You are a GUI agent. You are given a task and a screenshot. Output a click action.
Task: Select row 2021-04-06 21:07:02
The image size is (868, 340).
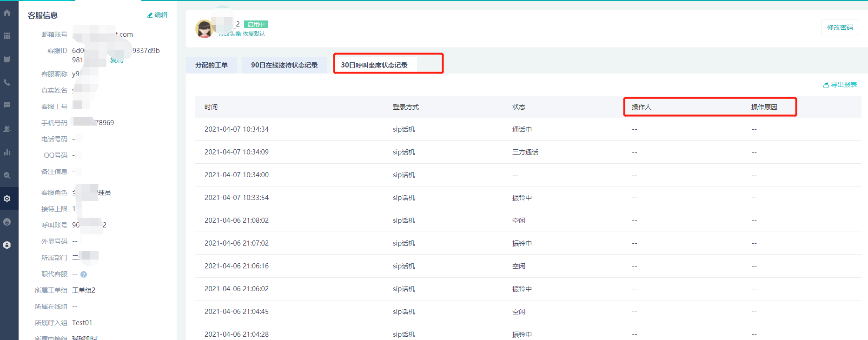(x=528, y=243)
